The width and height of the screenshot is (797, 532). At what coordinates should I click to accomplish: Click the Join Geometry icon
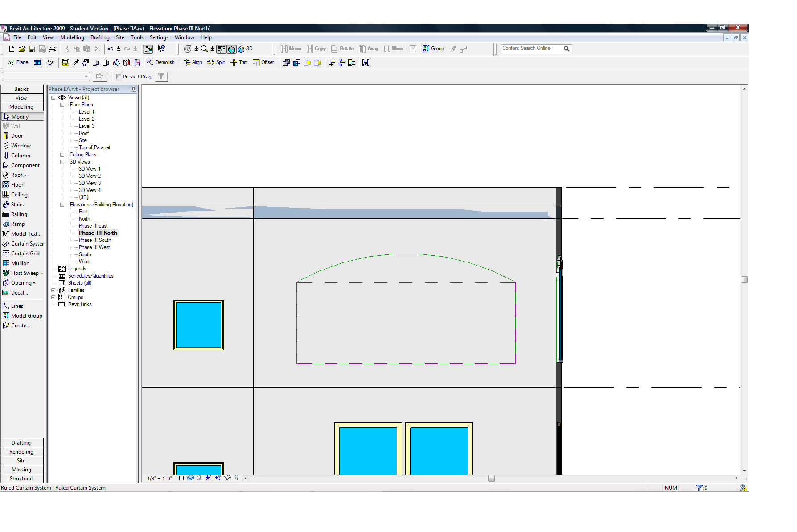pos(287,63)
